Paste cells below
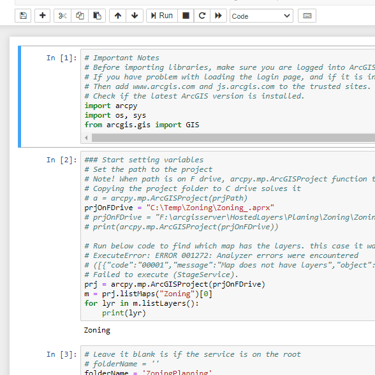The width and height of the screenshot is (375, 375). click(97, 16)
